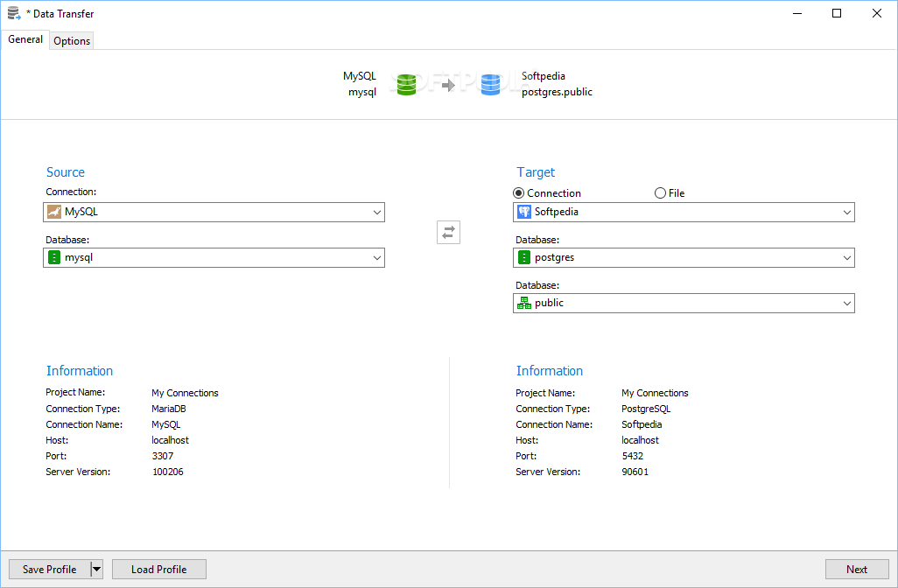
Task: Switch to the Options tab
Action: (x=72, y=40)
